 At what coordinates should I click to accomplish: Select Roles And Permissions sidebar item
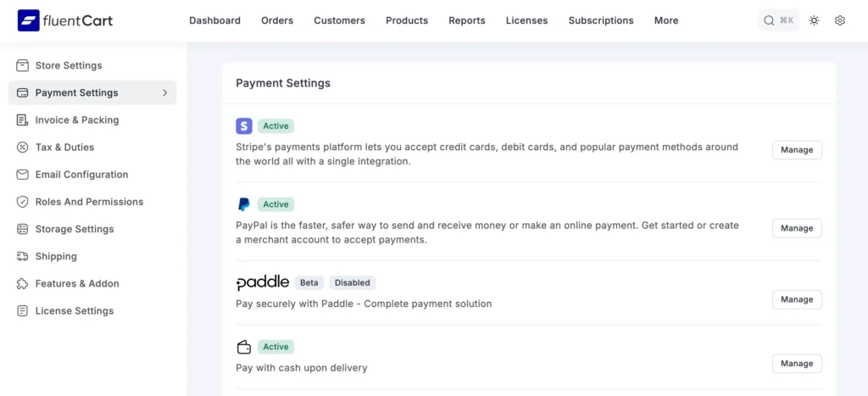click(x=89, y=202)
